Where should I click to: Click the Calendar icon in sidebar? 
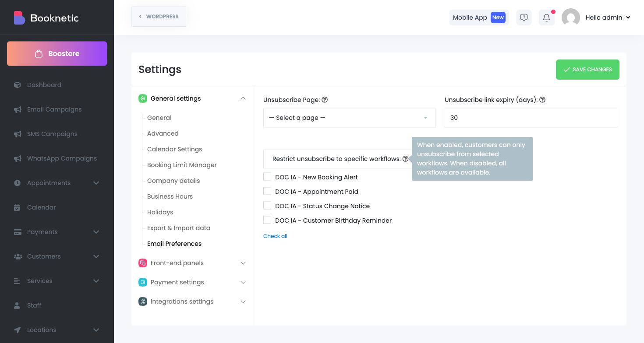pyautogui.click(x=18, y=207)
